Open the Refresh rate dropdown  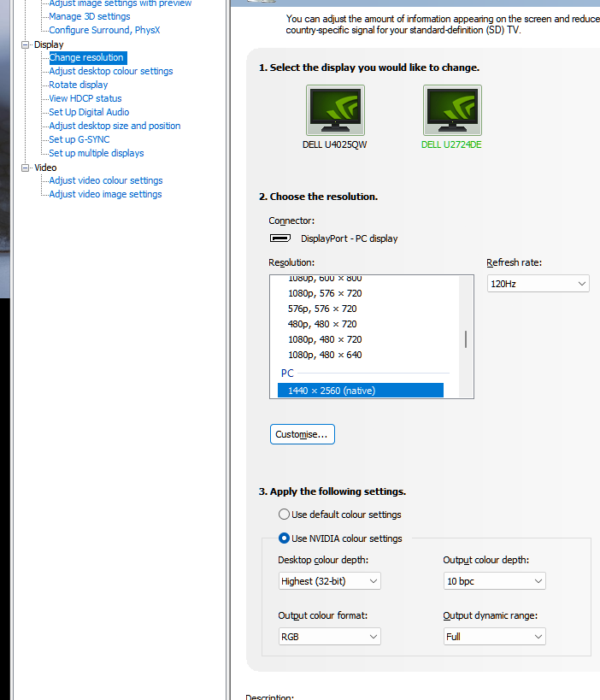click(538, 284)
